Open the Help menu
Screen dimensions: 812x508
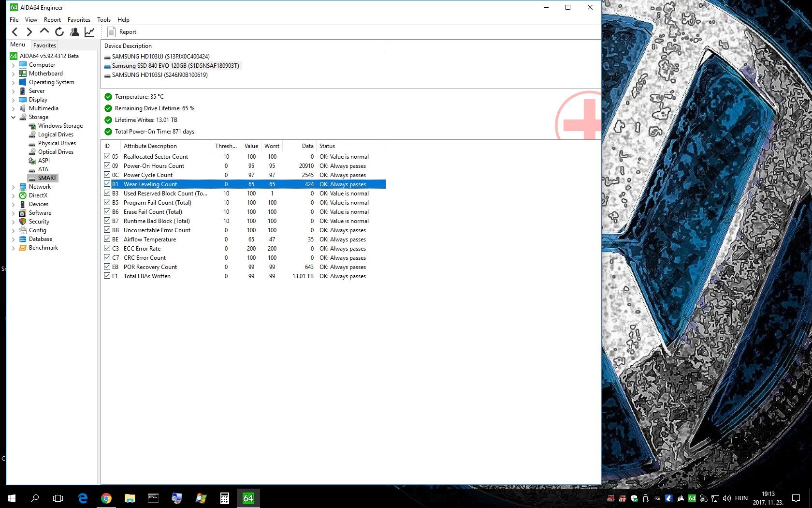123,20
